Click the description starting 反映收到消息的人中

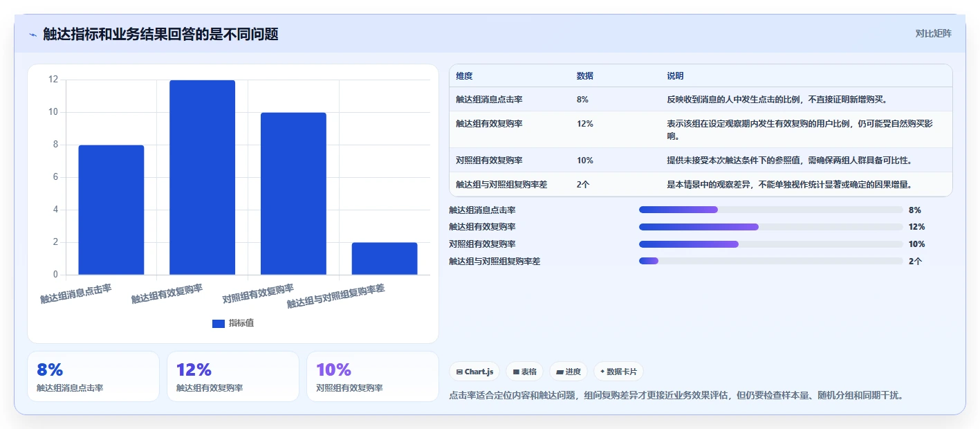pos(777,100)
